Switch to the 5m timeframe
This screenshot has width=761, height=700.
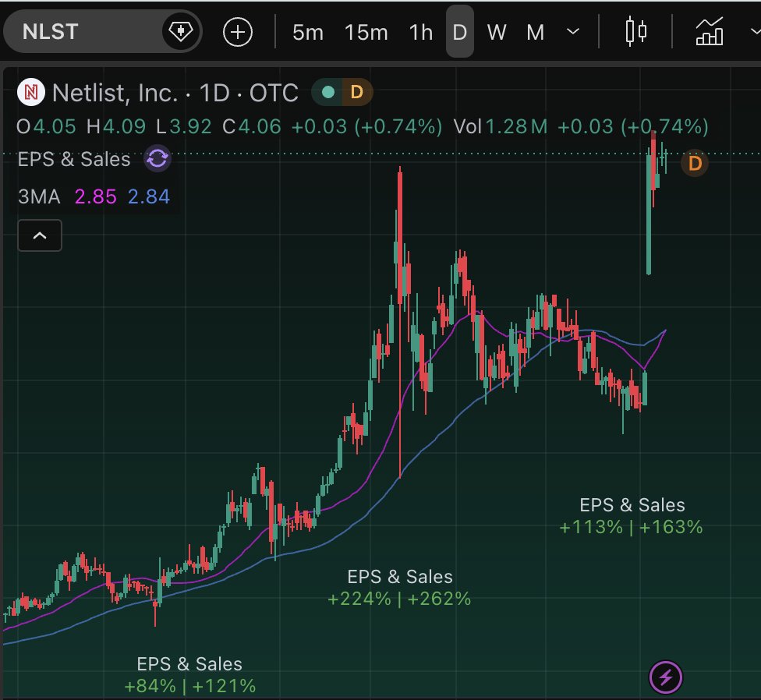pos(308,33)
